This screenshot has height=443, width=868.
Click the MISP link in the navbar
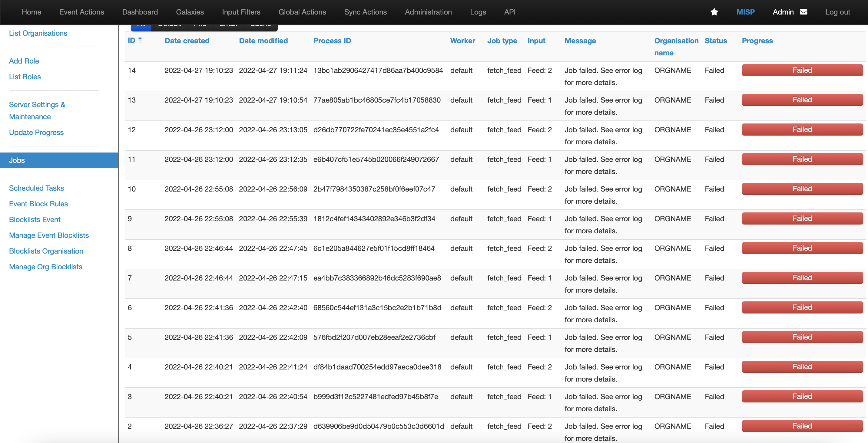[x=745, y=12]
